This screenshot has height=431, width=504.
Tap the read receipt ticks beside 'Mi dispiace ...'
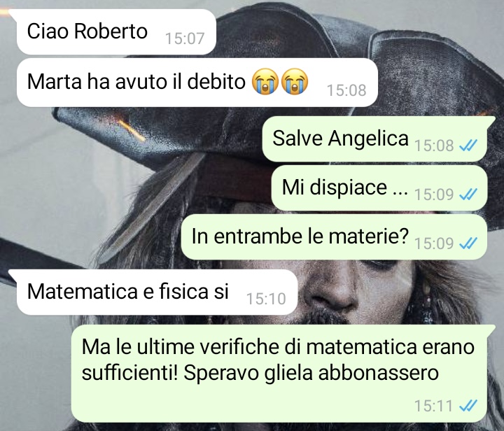(468, 195)
